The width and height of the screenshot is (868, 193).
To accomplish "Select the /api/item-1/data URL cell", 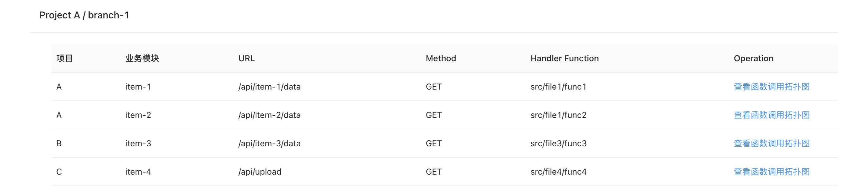I will click(269, 87).
